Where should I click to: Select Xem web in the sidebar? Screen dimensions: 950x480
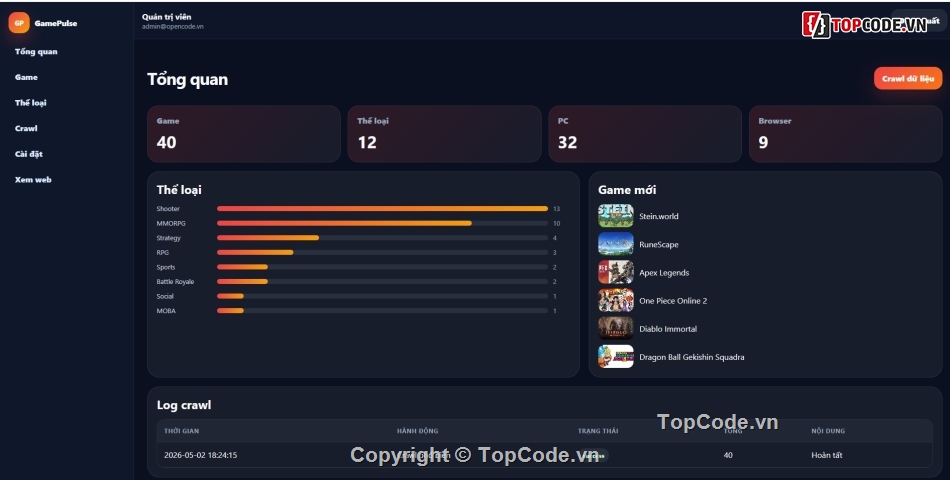click(x=33, y=179)
